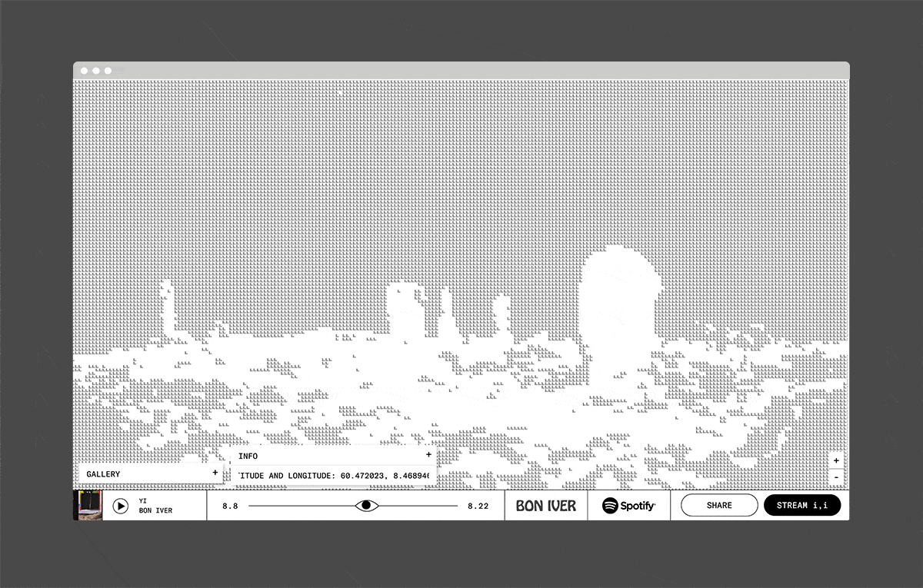Click the Bon Iver logo

click(546, 506)
